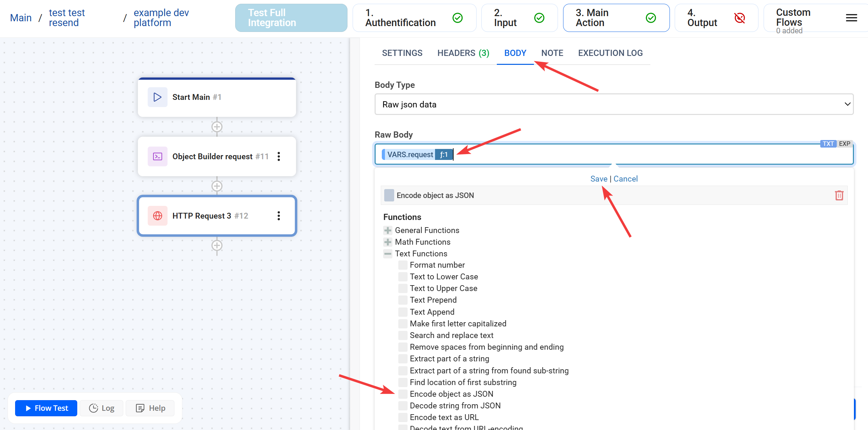Click the HTTP Request globe icon
Screen dimensions: 868x430
click(x=158, y=216)
